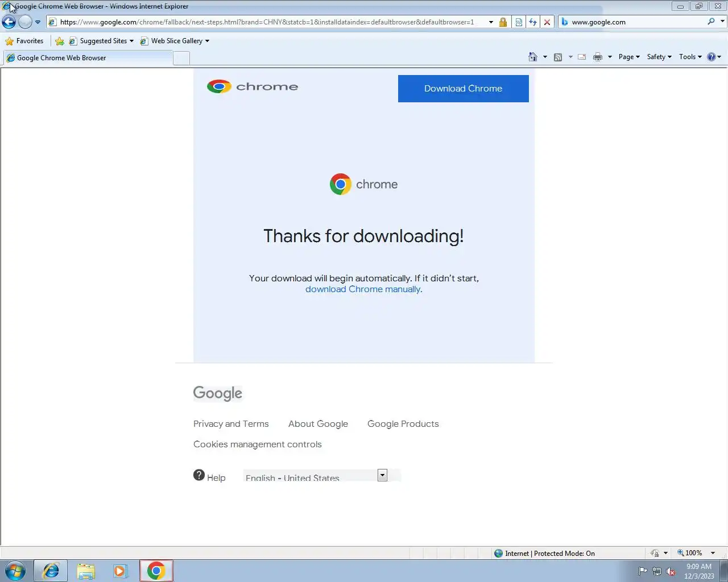
Task: Click Add to Favorites Bar icon
Action: tap(59, 41)
